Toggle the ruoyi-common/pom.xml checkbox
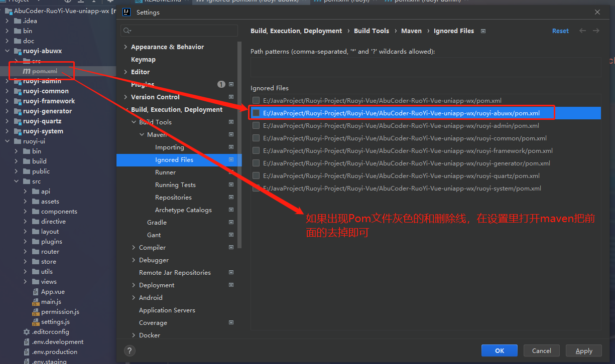 [x=257, y=138]
